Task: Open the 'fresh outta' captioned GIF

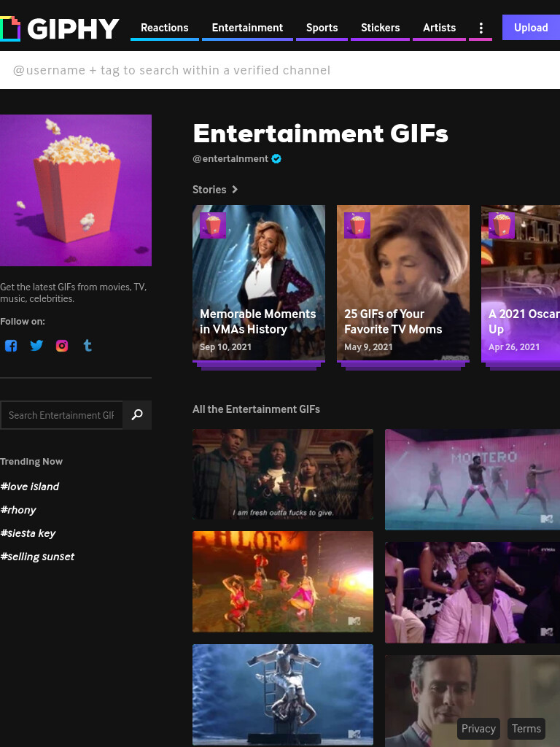Action: (x=283, y=474)
